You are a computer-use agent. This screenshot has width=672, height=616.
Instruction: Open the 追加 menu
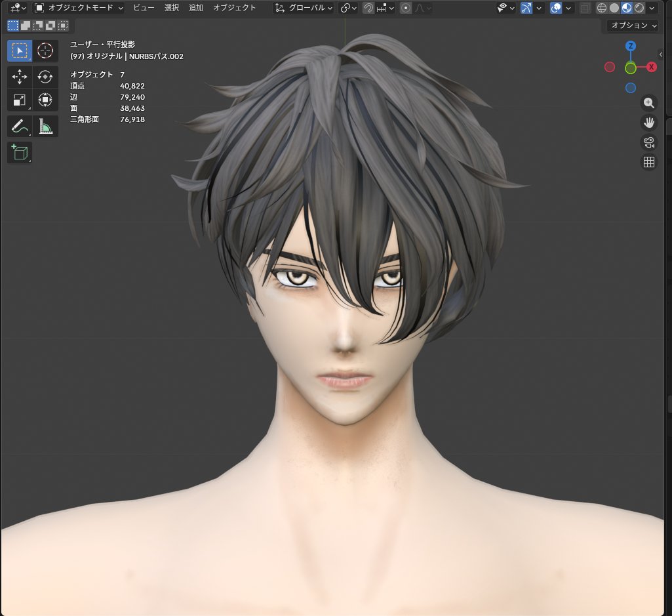[x=196, y=8]
